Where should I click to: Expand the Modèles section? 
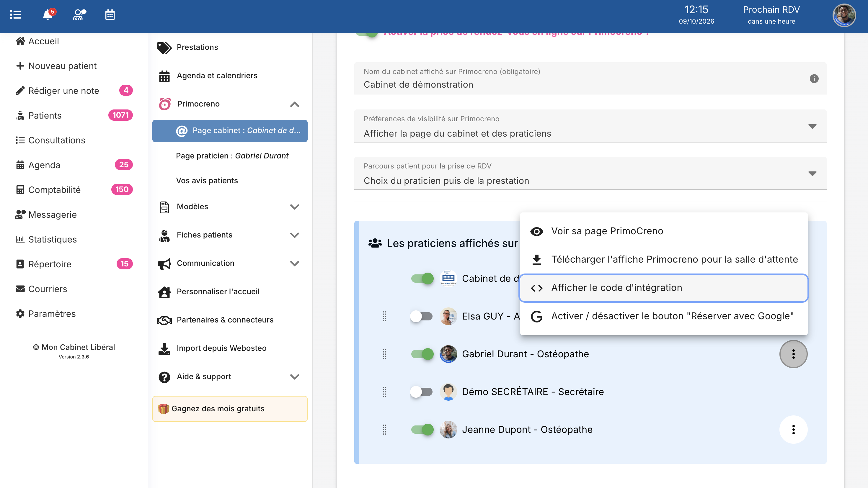click(230, 207)
